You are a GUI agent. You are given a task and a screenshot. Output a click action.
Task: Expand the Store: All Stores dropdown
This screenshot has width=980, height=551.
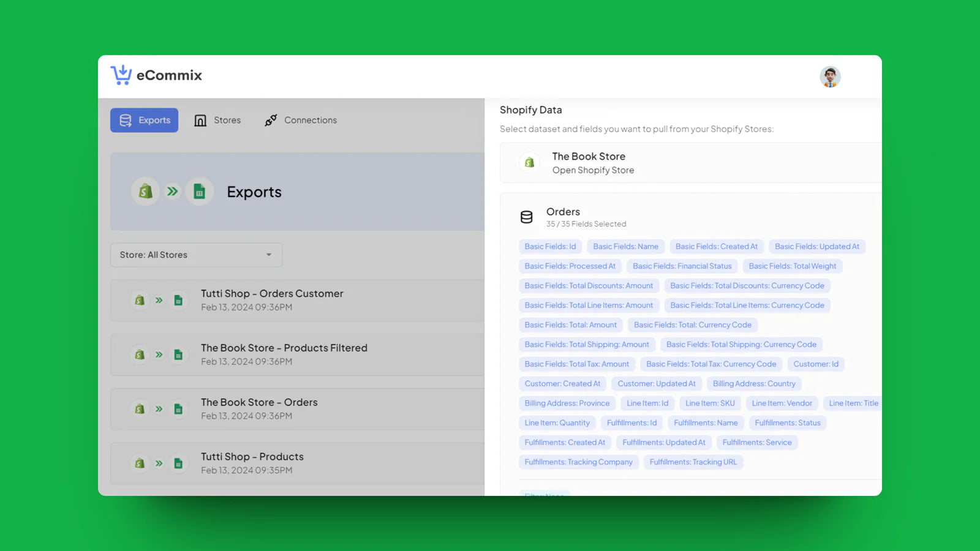click(196, 255)
